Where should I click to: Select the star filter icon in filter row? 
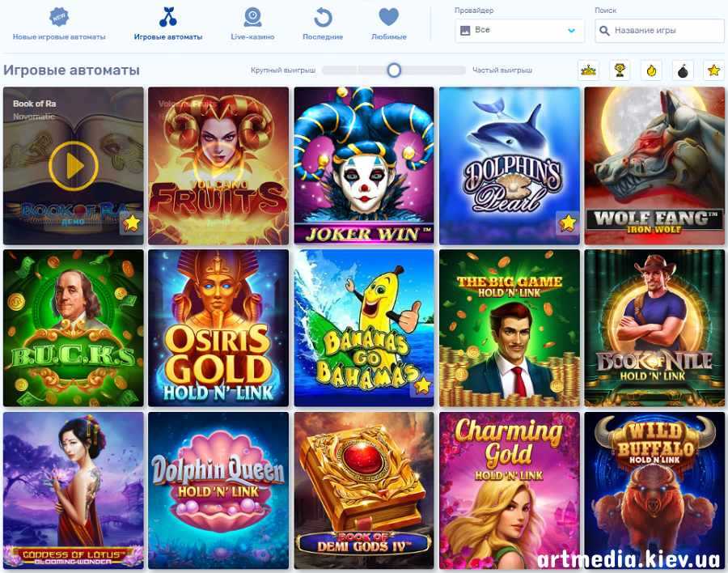tap(714, 70)
